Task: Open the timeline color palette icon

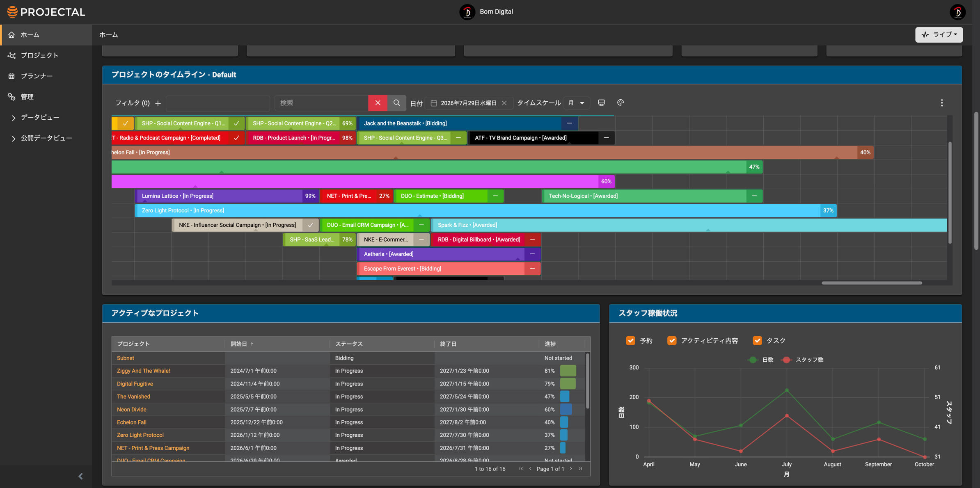Action: point(621,103)
